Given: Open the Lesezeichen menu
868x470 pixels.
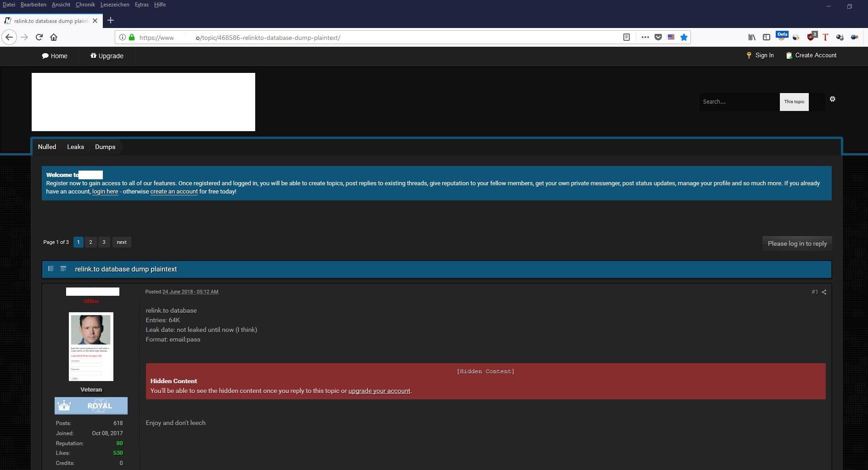Looking at the screenshot, I should (x=115, y=5).
